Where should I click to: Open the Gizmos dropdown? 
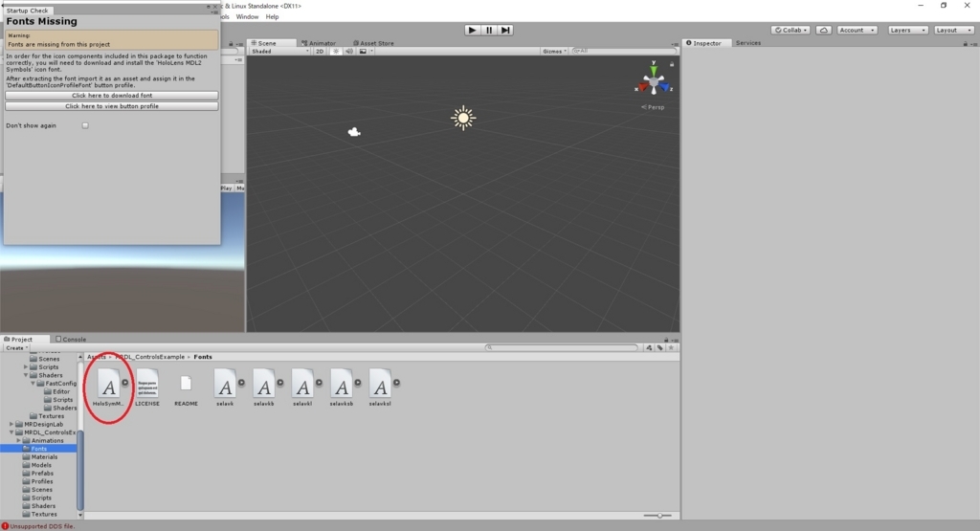554,52
